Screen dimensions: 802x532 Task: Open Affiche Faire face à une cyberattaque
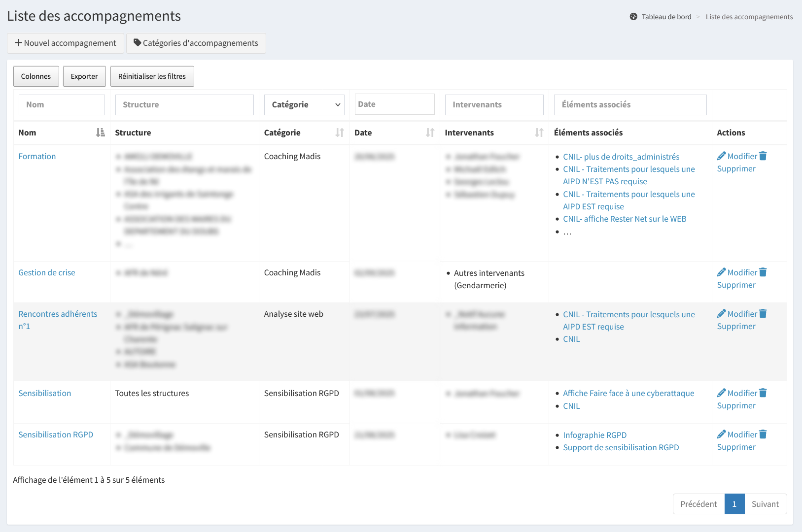coord(628,393)
